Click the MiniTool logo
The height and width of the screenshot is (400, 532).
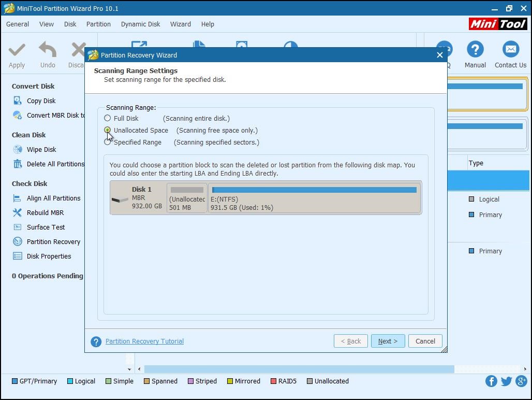pyautogui.click(x=498, y=24)
